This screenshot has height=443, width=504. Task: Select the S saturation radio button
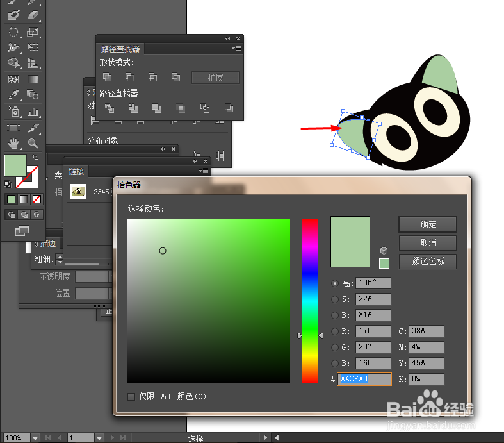335,299
